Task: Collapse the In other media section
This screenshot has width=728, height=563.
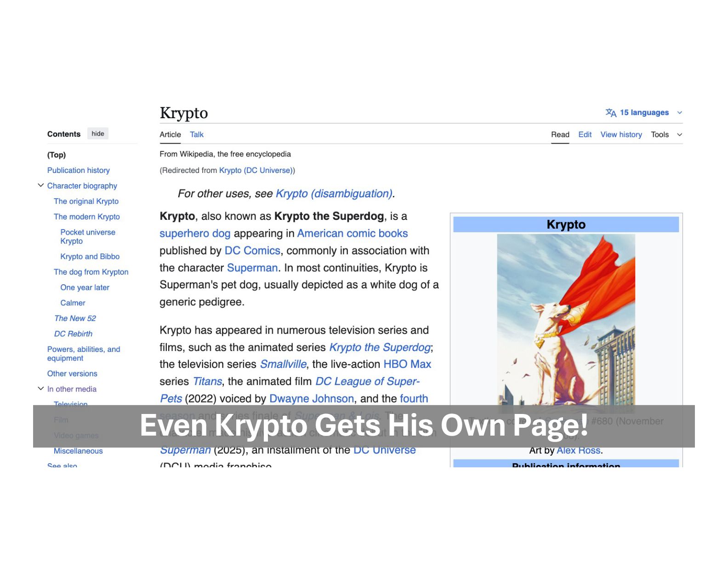Action: point(41,389)
